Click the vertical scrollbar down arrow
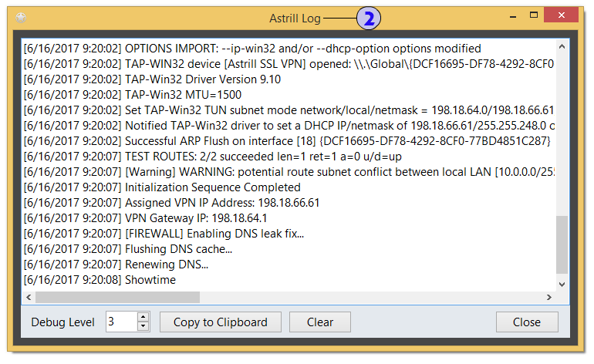 [562, 284]
